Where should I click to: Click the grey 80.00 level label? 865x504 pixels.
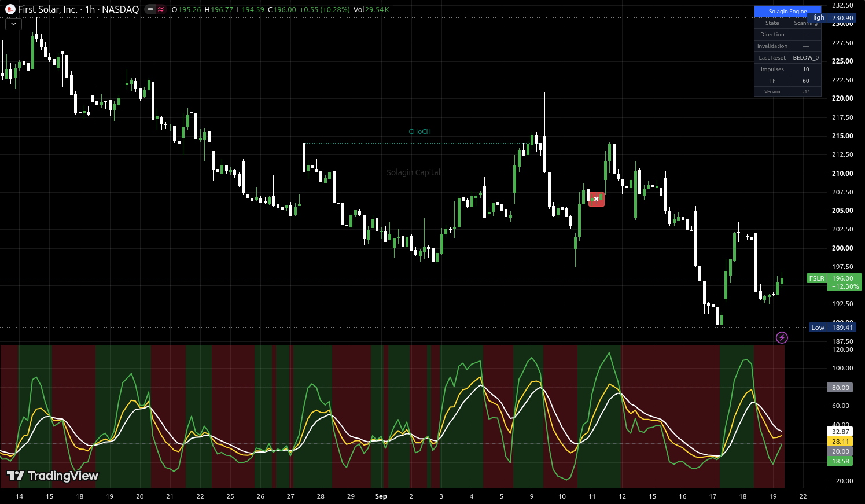[x=840, y=388]
